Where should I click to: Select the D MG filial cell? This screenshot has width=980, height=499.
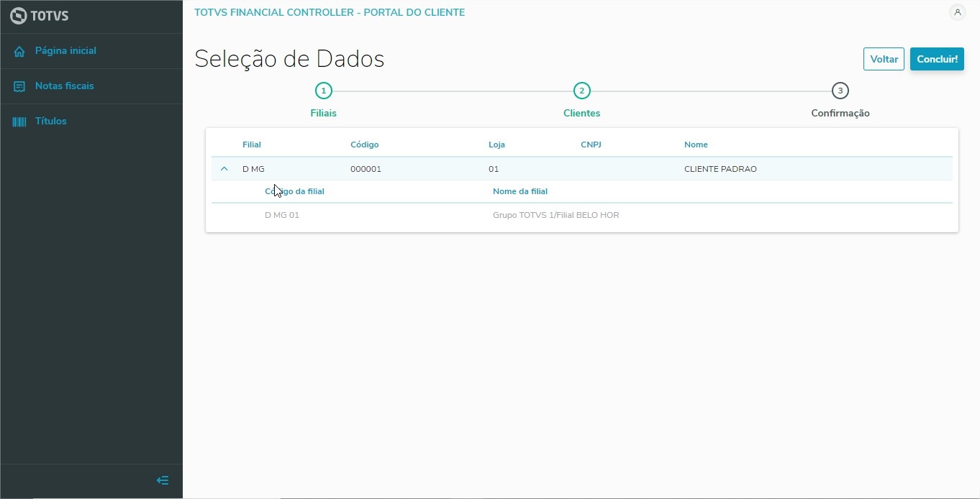253,169
